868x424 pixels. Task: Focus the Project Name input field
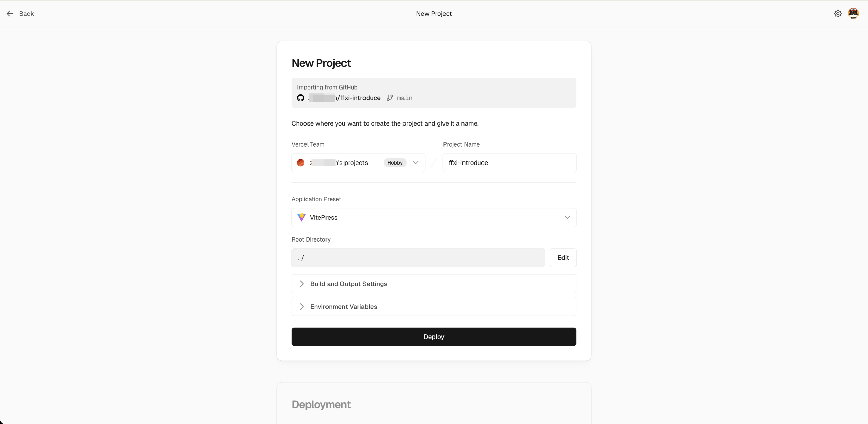coord(509,163)
